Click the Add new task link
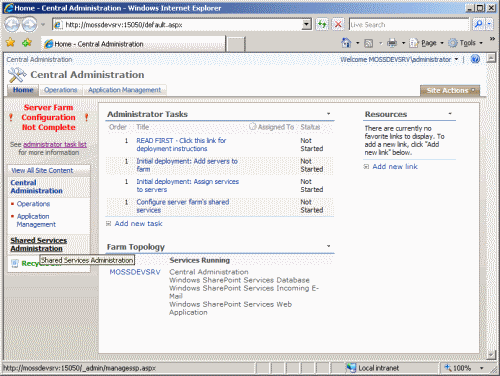Viewport: 500px width, 376px height. point(138,224)
